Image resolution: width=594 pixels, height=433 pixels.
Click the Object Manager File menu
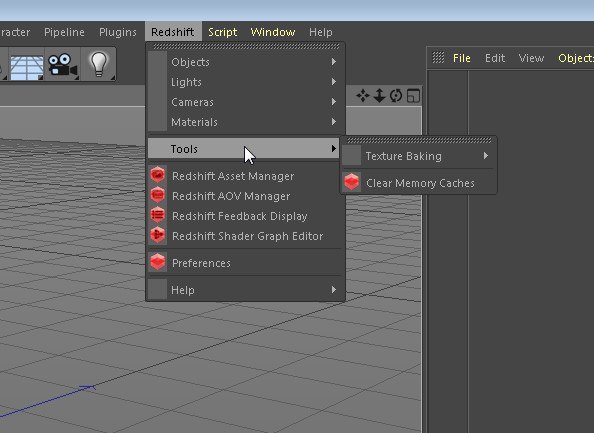tap(461, 58)
